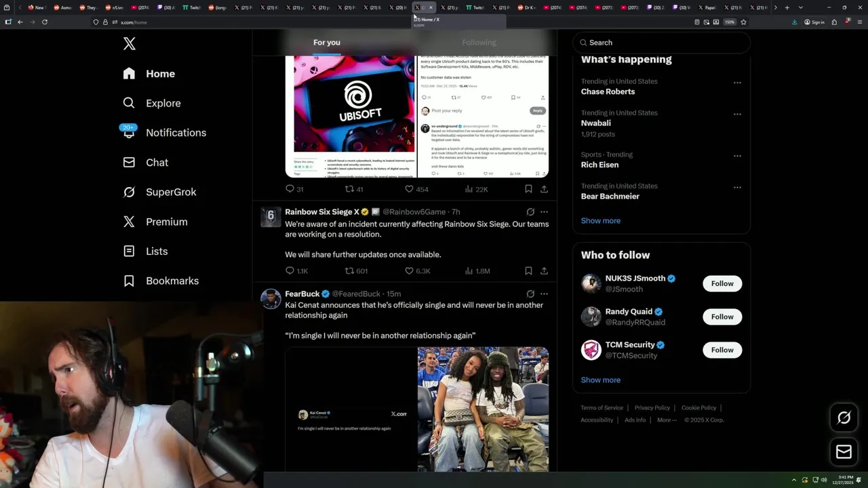Open FearBuck account name link

pos(302,293)
